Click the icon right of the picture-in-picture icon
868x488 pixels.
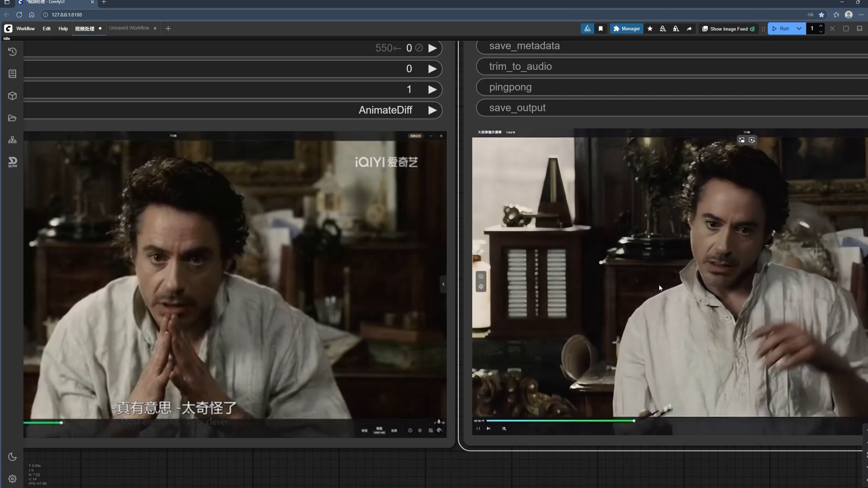(x=752, y=140)
